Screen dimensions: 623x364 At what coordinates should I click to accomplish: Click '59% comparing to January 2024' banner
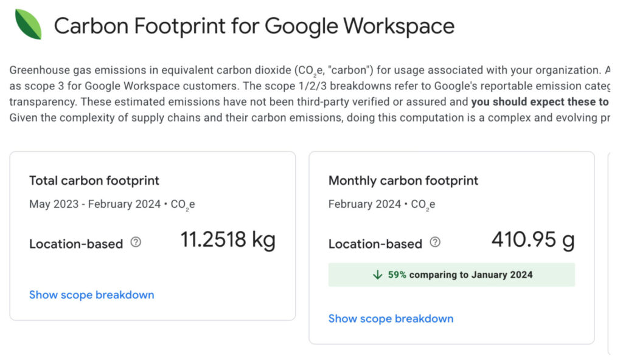click(x=452, y=275)
